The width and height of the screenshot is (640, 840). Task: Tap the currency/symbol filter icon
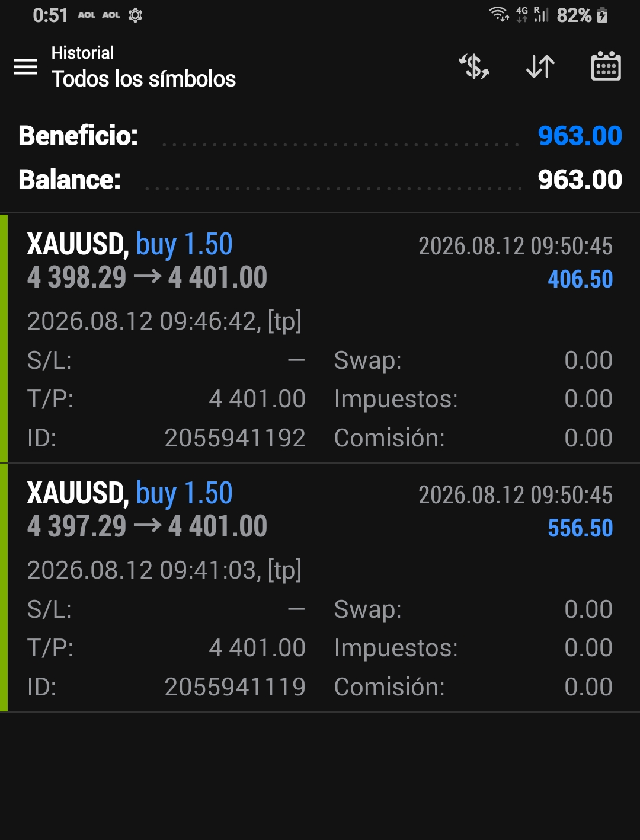click(474, 66)
